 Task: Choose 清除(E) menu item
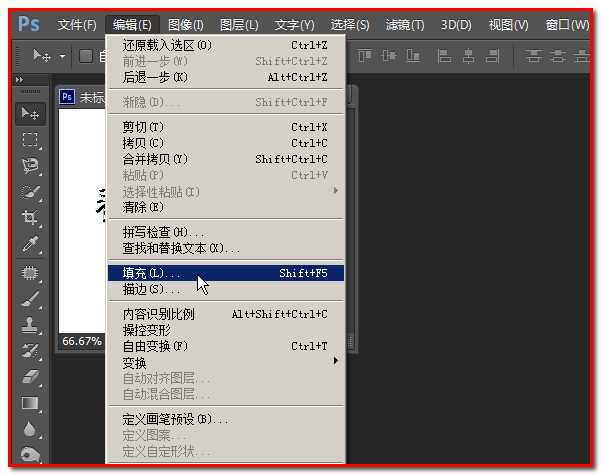point(225,207)
